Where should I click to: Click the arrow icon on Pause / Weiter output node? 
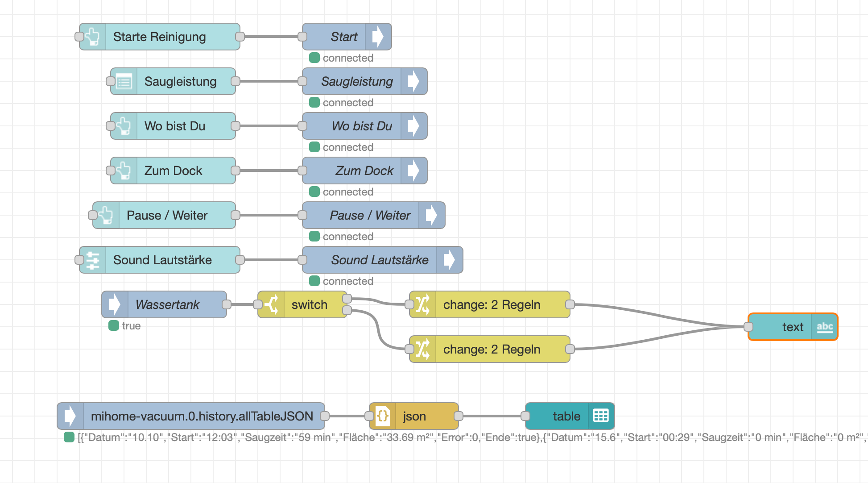(431, 215)
